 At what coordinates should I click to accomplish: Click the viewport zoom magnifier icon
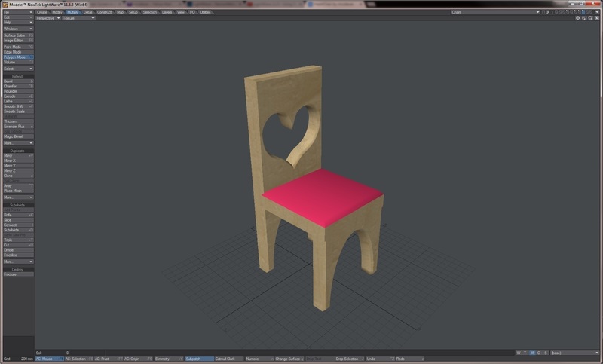591,18
